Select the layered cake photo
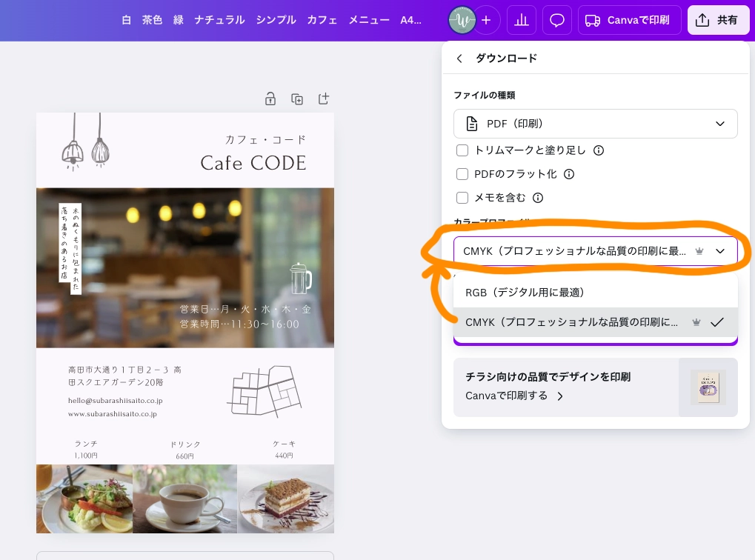Viewport: 755px width, 560px height. (x=285, y=499)
